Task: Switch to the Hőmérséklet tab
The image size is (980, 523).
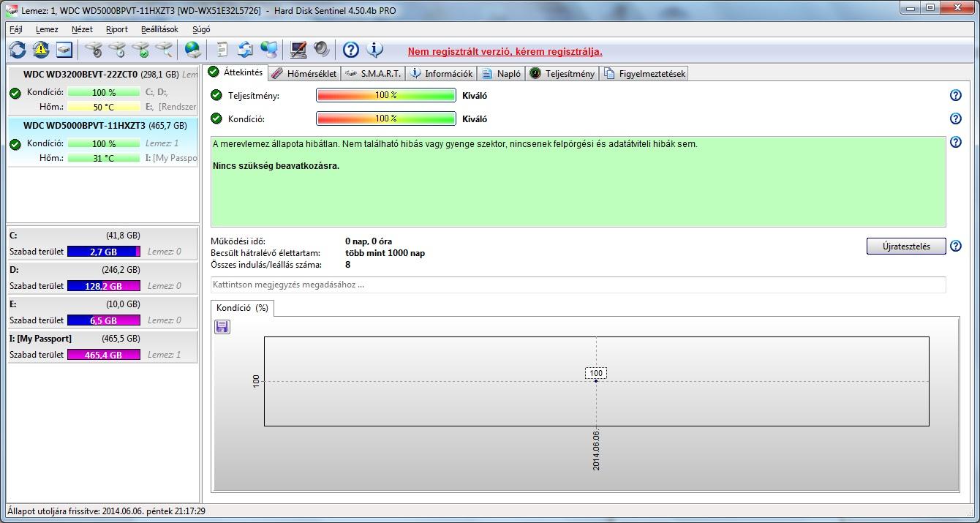Action: [304, 74]
